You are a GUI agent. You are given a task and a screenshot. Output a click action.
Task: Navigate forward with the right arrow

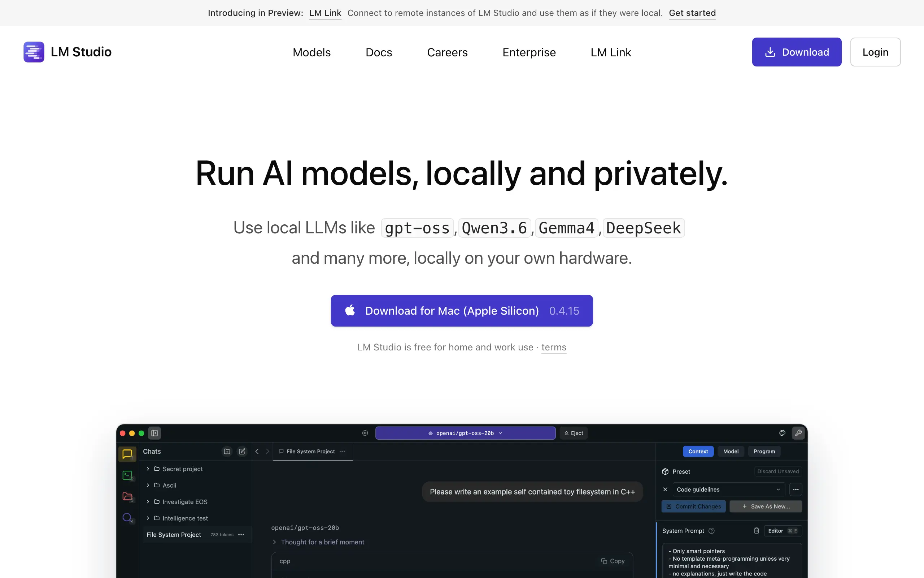point(267,452)
